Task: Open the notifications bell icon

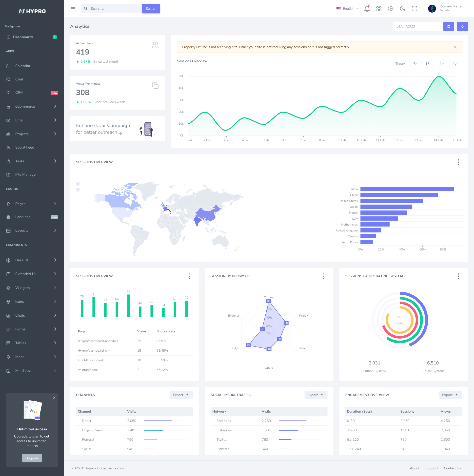Action: [x=367, y=9]
